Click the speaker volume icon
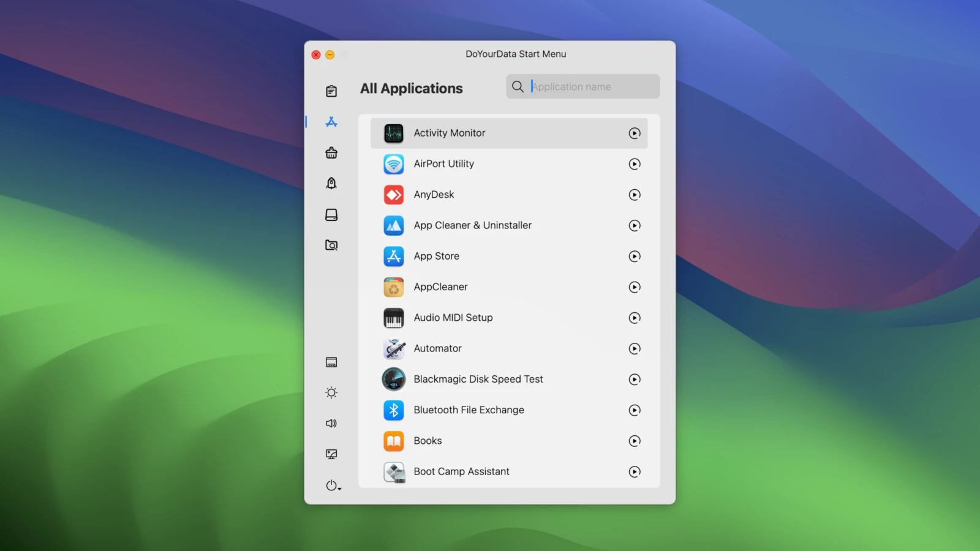 coord(331,423)
